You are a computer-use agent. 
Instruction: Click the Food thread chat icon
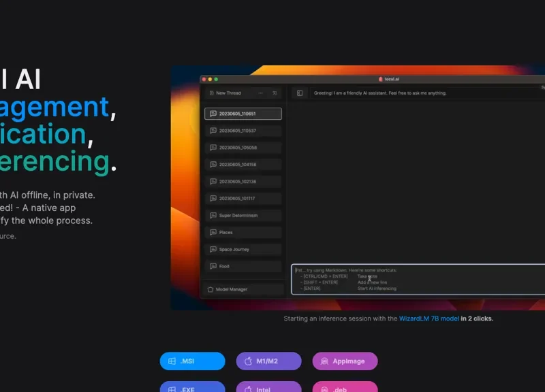pyautogui.click(x=213, y=267)
